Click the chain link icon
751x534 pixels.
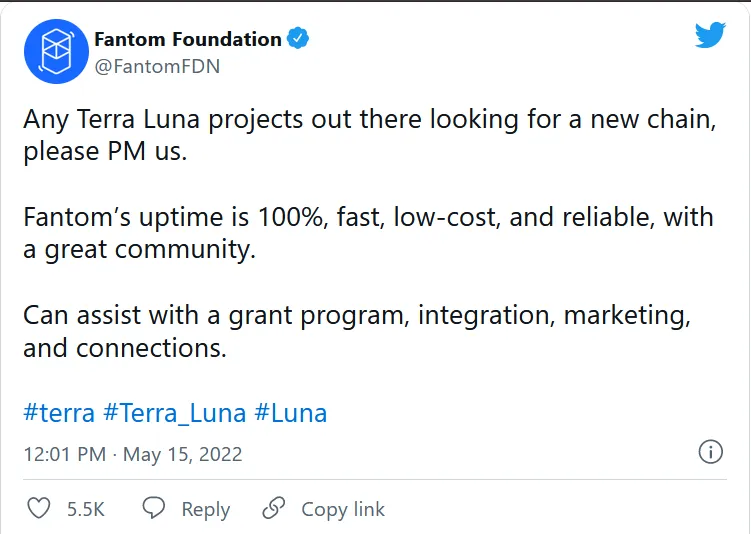(273, 508)
